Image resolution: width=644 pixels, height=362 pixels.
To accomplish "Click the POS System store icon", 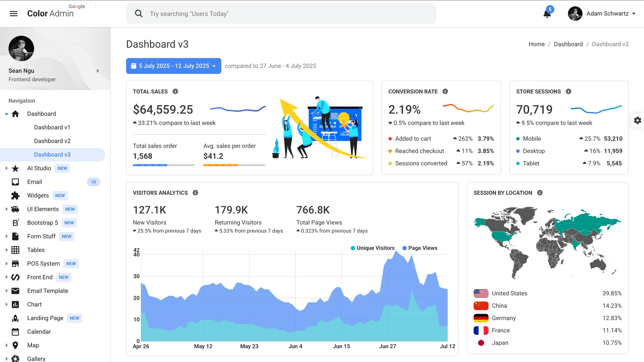I will (x=15, y=264).
